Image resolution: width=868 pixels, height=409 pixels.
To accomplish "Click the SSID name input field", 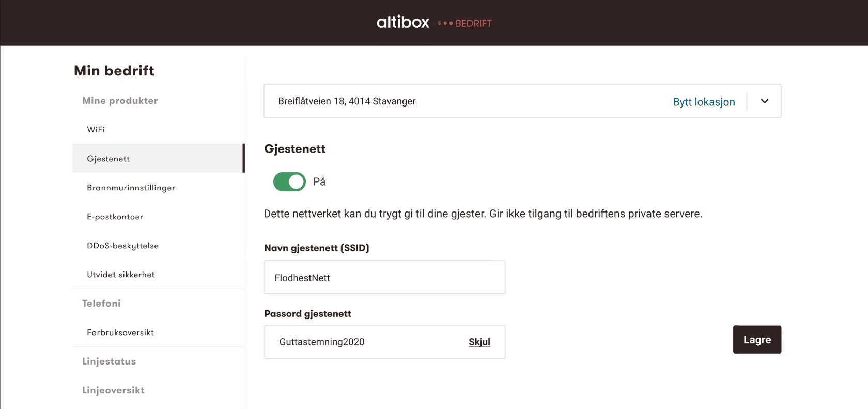I will point(384,278).
